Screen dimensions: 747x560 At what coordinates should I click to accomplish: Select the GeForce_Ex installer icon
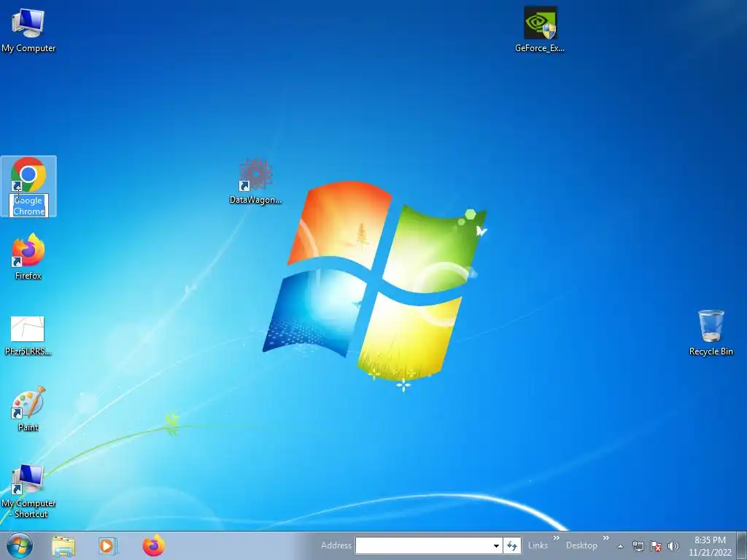point(540,29)
